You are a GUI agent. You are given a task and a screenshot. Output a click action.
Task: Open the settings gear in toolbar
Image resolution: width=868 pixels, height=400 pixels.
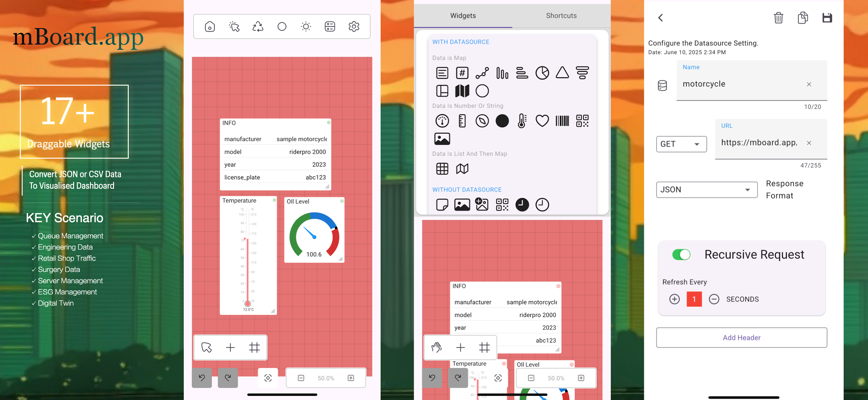pos(353,26)
